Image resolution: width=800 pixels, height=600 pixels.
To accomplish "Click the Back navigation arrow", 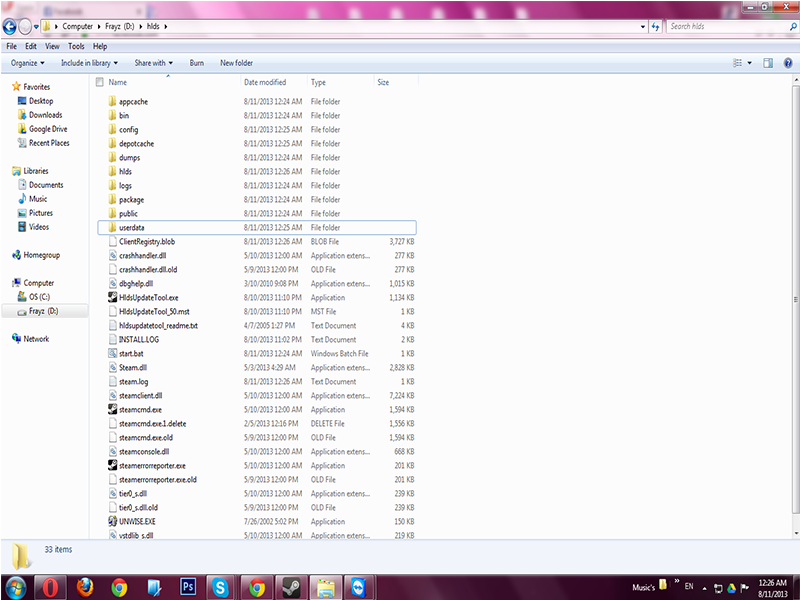I will (x=9, y=27).
